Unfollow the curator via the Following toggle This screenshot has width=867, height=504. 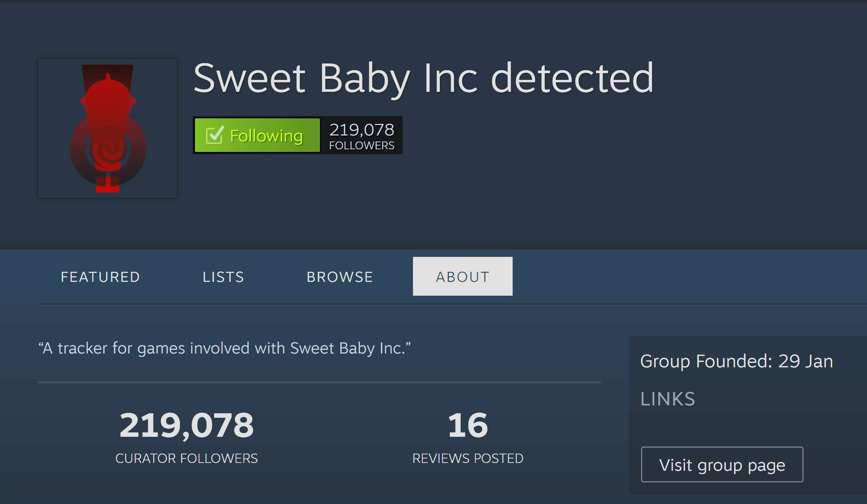257,136
